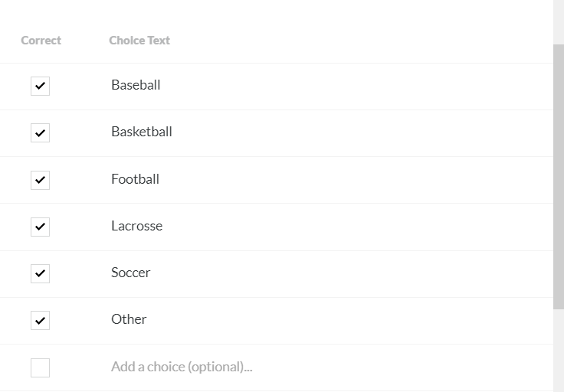The height and width of the screenshot is (392, 564).
Task: Uncheck the Baseball correct checkbox
Action: [40, 86]
